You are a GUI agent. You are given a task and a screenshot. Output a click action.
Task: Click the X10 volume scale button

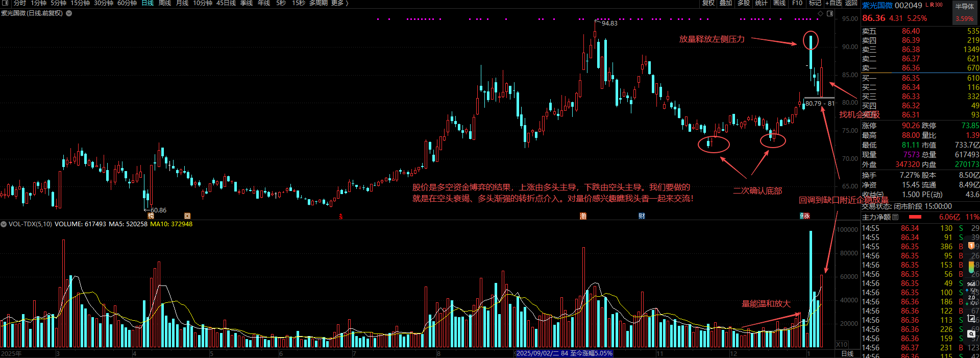point(842,345)
